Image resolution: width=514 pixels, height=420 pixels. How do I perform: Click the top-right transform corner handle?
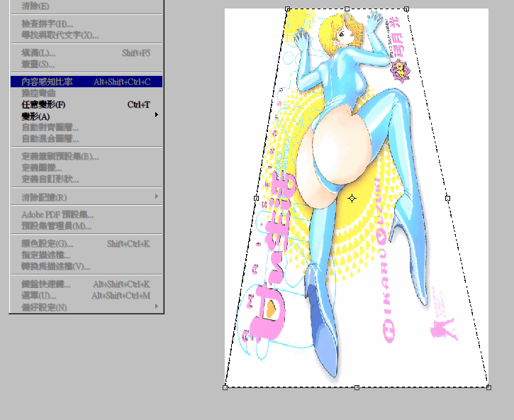pos(406,9)
